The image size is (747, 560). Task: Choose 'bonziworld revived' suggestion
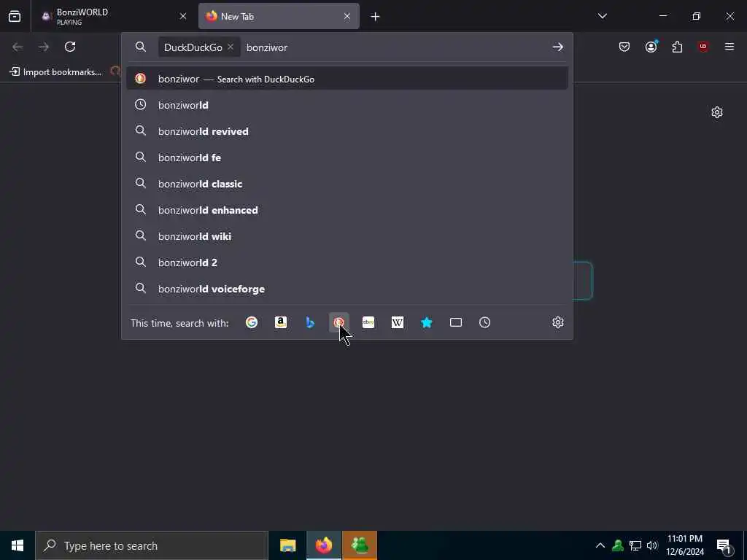click(347, 131)
